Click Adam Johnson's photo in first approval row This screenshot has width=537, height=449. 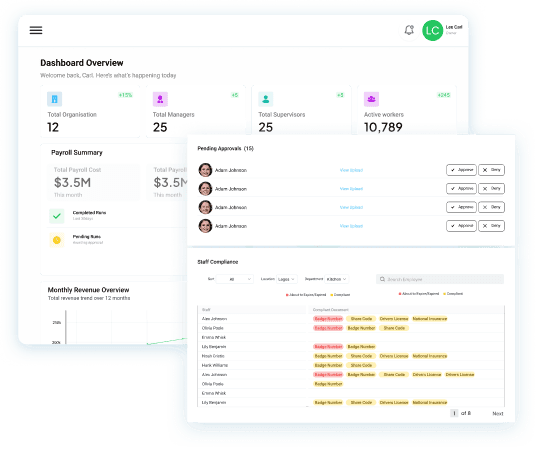click(205, 170)
